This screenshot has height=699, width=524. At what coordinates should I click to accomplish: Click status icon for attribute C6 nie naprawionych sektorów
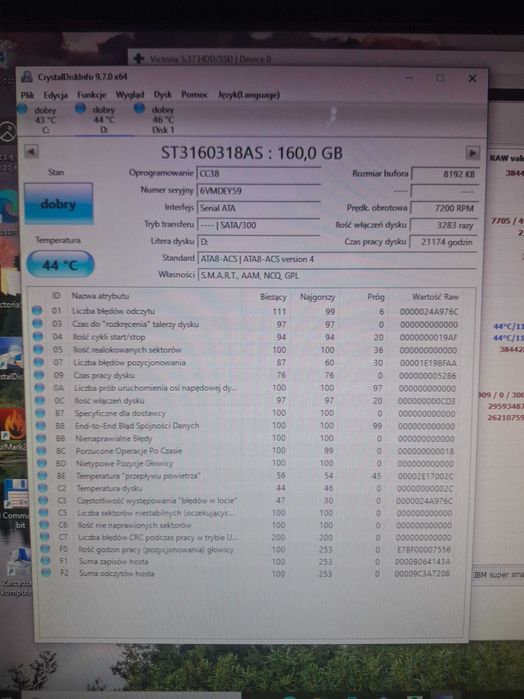[x=45, y=525]
